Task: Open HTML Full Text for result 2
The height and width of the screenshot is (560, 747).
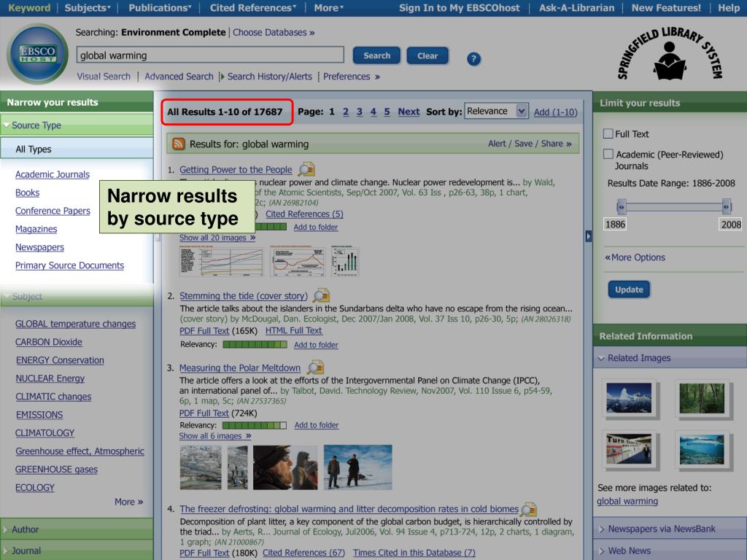Action: (293, 330)
